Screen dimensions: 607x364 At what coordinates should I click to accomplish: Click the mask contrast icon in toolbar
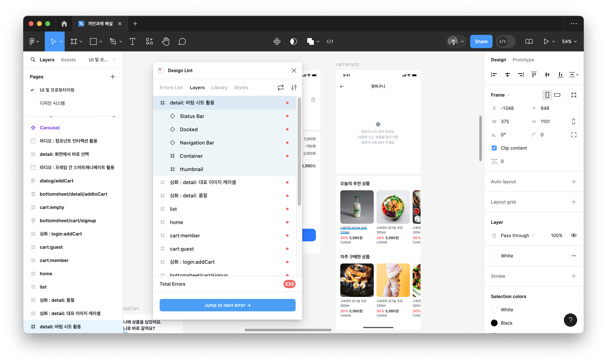click(x=293, y=41)
